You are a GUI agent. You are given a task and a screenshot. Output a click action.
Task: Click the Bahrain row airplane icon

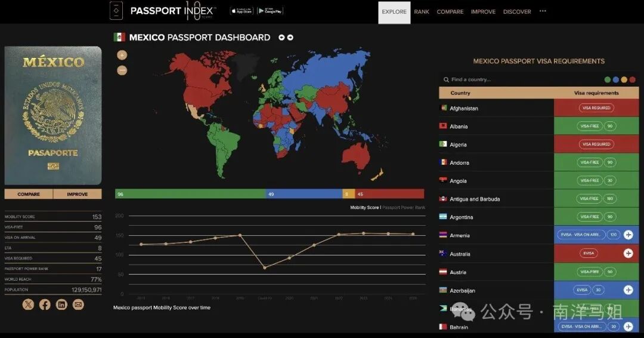pos(628,327)
